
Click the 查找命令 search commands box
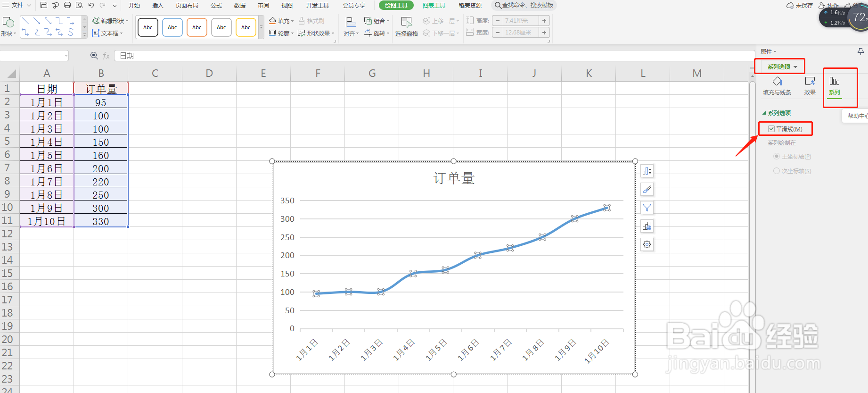[524, 5]
